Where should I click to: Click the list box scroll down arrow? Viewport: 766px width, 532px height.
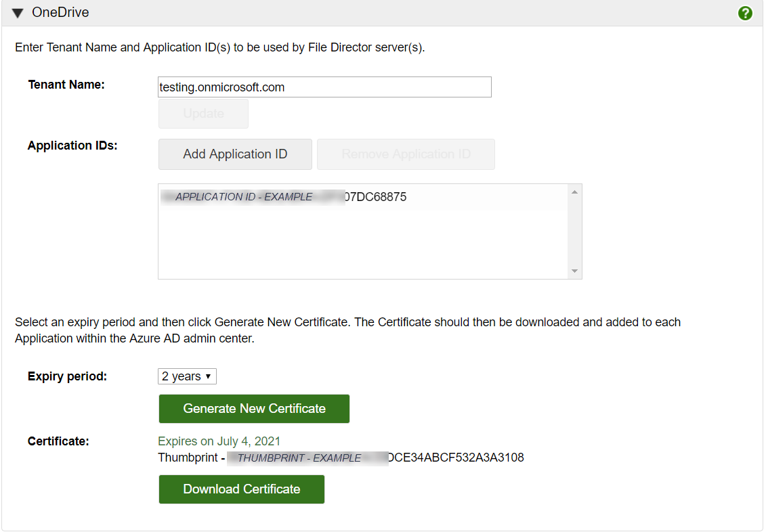coord(574,271)
